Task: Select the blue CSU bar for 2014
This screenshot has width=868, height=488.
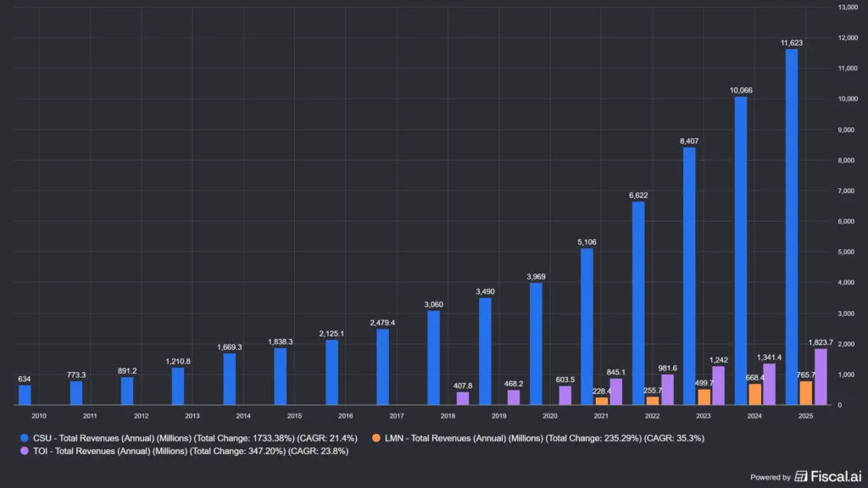Action: (229, 379)
